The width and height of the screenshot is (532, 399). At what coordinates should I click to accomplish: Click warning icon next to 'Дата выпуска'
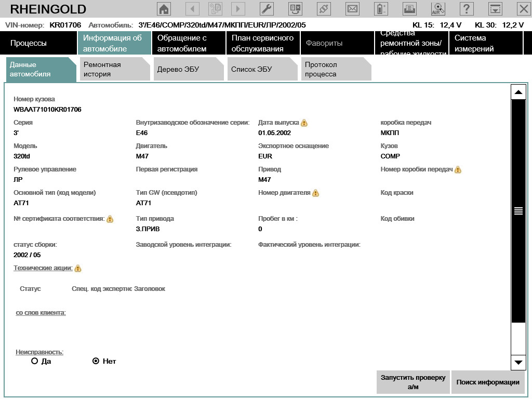tap(304, 123)
